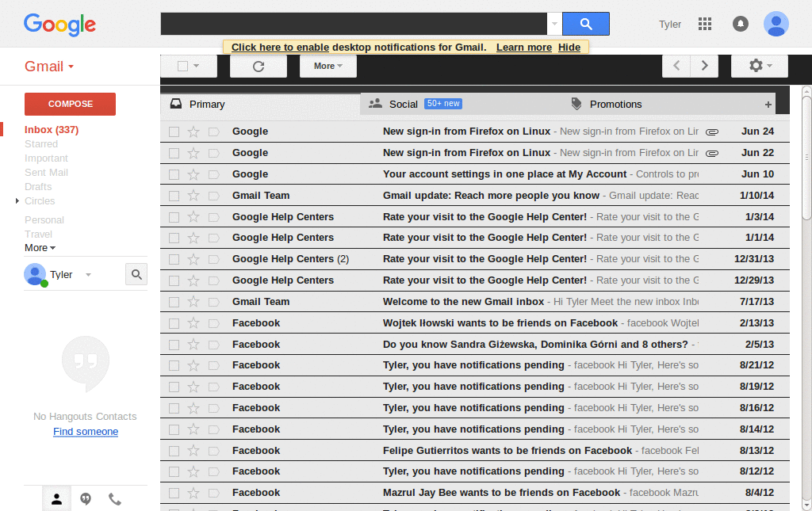Image resolution: width=812 pixels, height=511 pixels.
Task: Click the paperclip attachment icon on Jun 24 email
Action: pos(711,131)
